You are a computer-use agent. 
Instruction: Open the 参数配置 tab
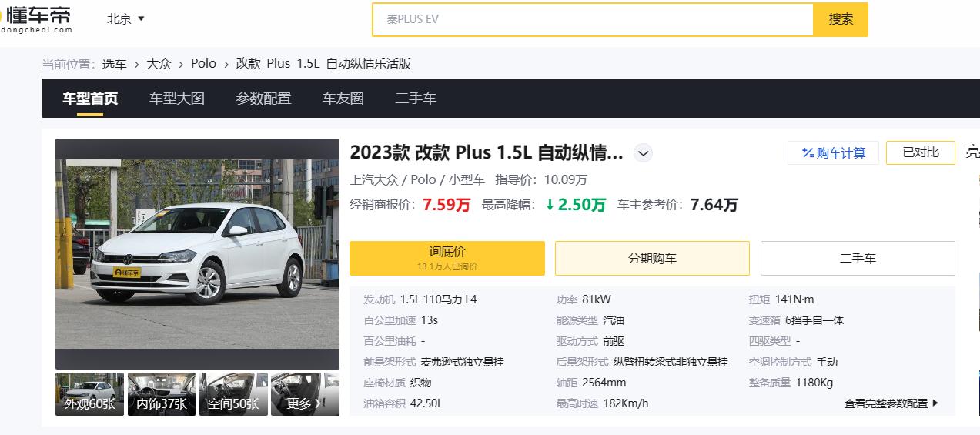click(x=263, y=99)
